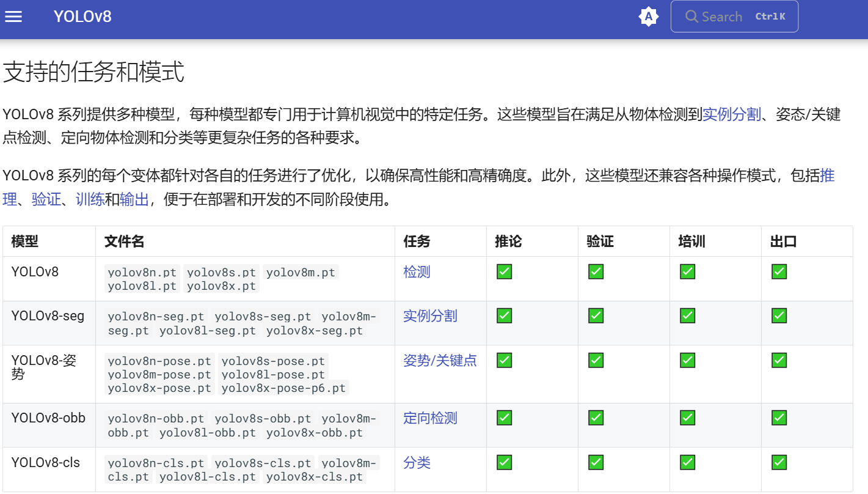Click the 推论 checkmark in the YOLOv8-cls row
This screenshot has height=494, width=868.
[x=504, y=462]
